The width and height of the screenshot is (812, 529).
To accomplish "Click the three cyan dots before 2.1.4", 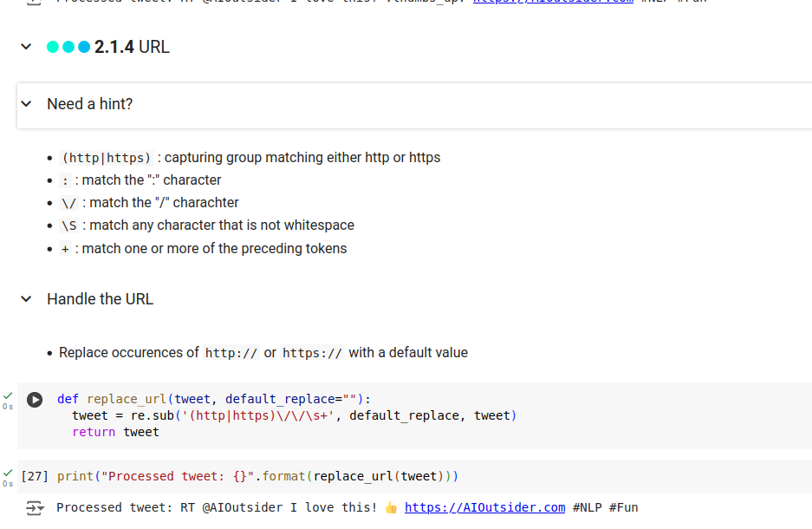I will click(68, 47).
